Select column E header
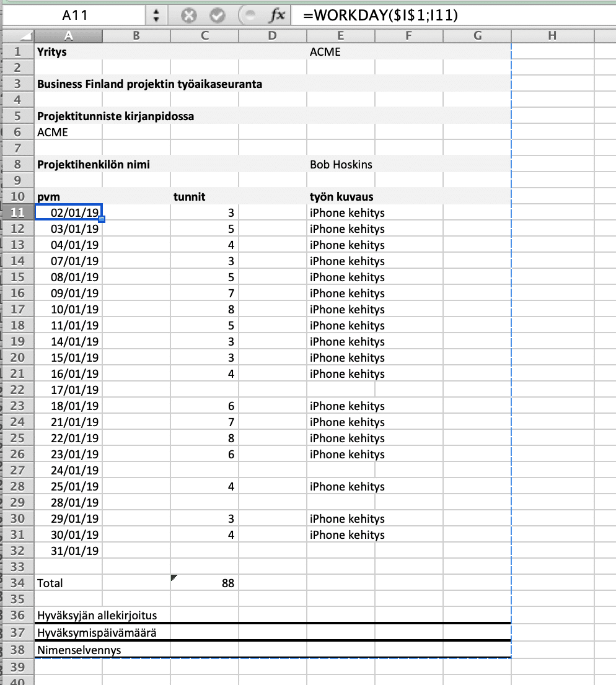Viewport: 616px width, 685px height. [341, 36]
